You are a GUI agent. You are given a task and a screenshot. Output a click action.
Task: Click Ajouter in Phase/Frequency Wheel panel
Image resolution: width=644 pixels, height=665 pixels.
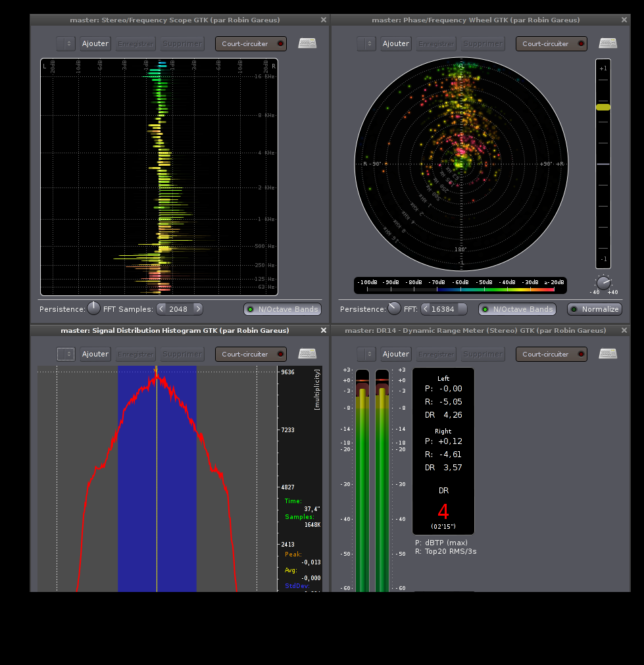pyautogui.click(x=396, y=44)
